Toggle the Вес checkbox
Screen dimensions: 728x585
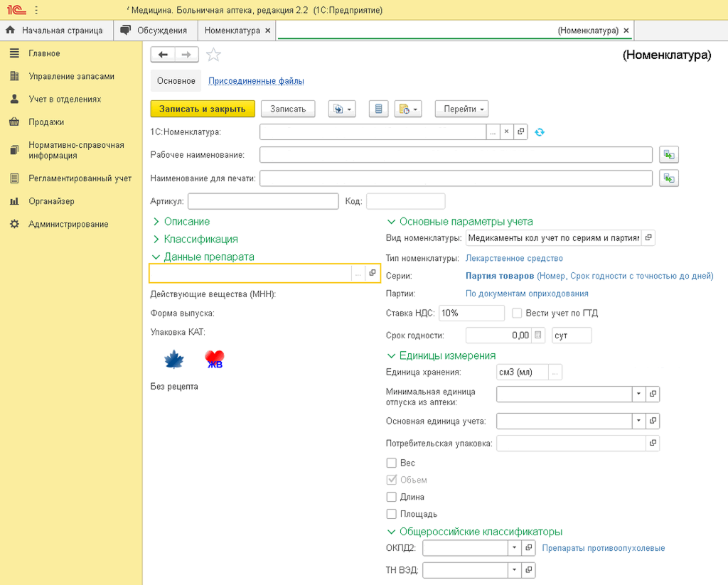(392, 463)
